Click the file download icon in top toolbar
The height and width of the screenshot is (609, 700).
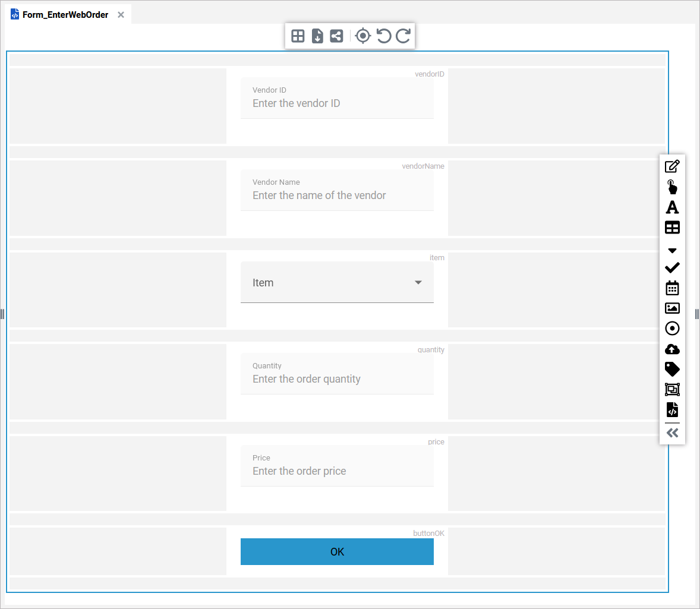click(317, 36)
